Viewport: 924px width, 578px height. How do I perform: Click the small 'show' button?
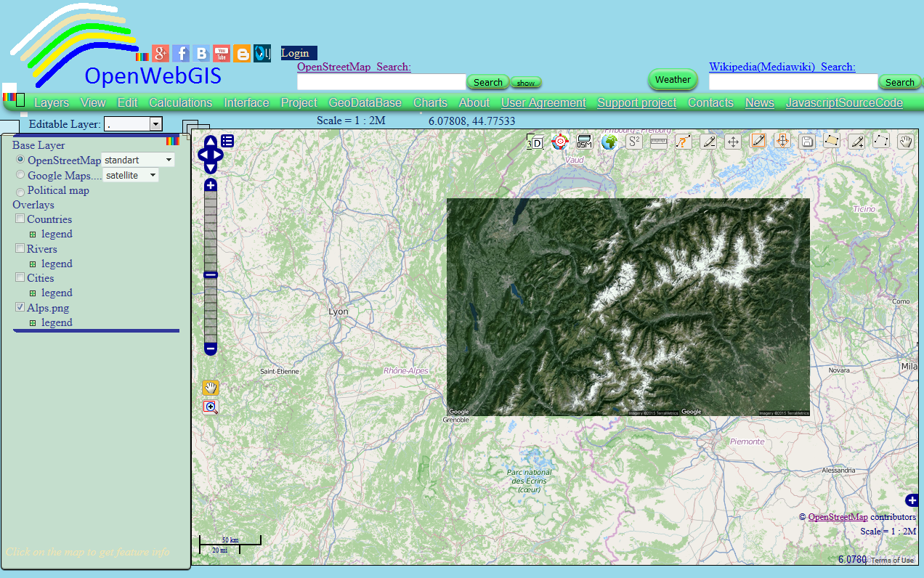click(526, 82)
